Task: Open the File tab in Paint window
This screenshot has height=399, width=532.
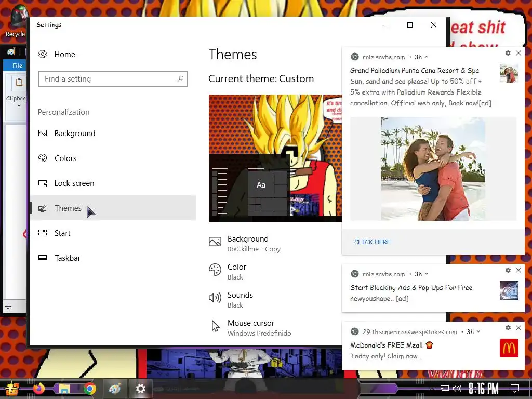Action: pos(17,65)
